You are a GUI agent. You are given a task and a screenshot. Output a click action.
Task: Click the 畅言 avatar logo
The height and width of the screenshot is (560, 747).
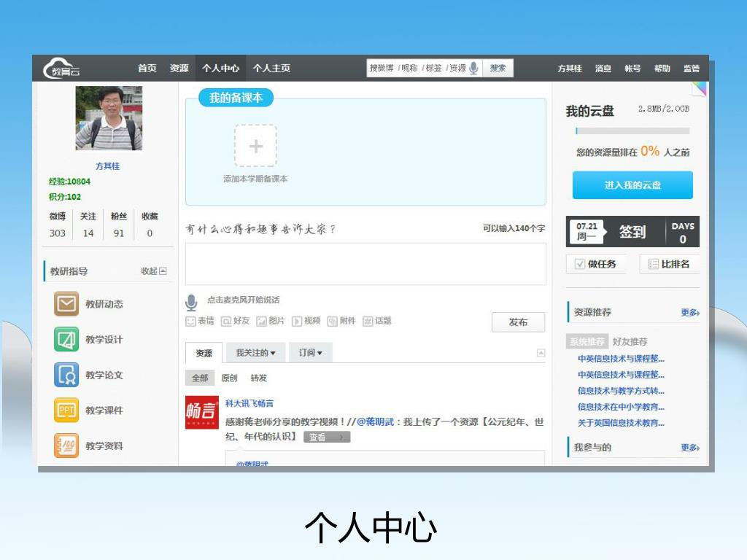pos(202,413)
